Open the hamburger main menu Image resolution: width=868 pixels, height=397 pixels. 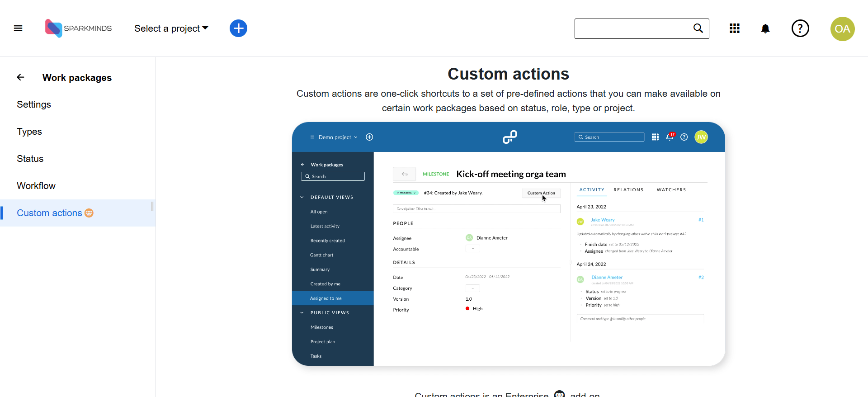(18, 28)
